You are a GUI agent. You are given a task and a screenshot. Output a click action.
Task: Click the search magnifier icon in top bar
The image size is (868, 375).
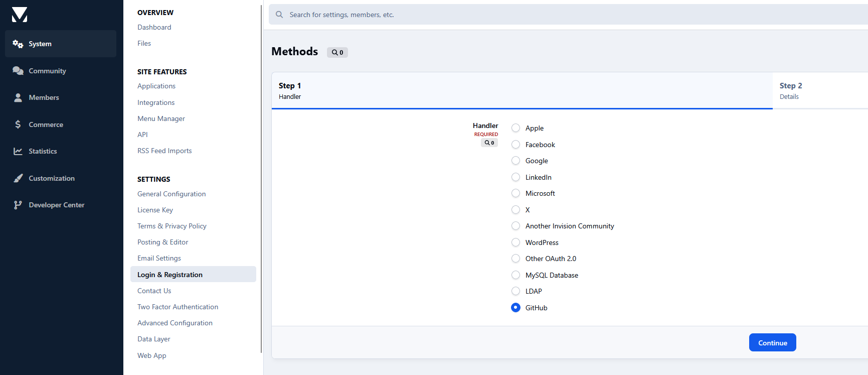(279, 15)
